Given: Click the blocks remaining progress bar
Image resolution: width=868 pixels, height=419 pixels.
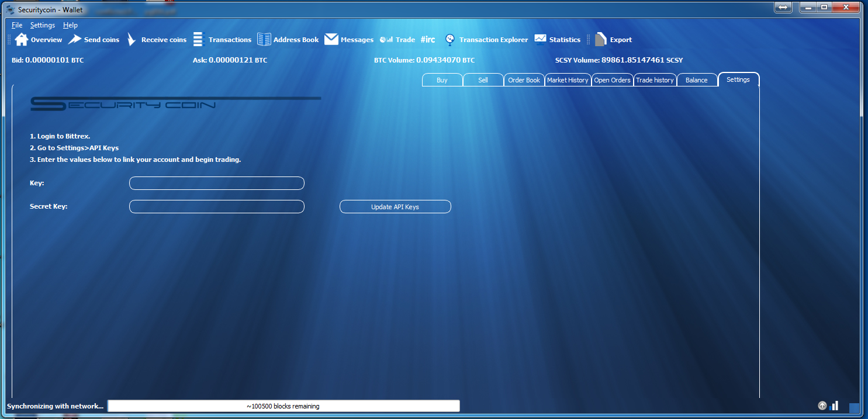Looking at the screenshot, I should 283,406.
